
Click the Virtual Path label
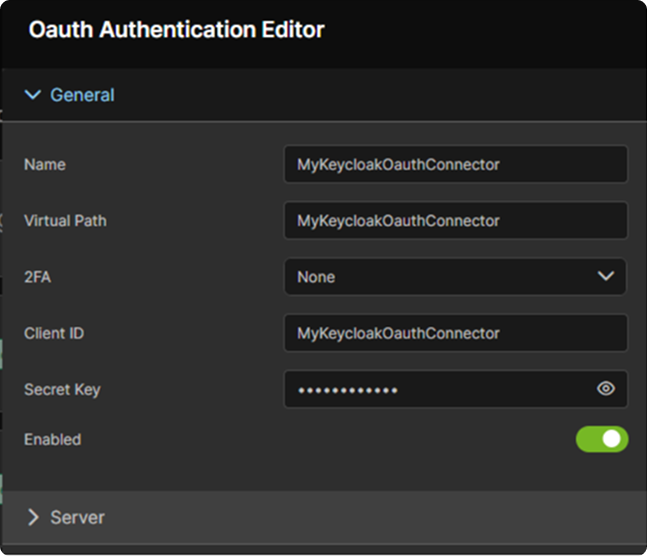[x=65, y=220]
